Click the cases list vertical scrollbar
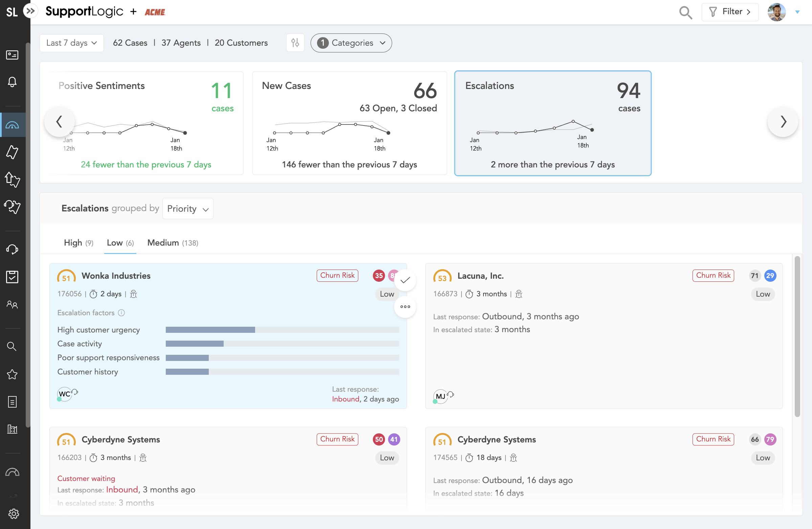Image resolution: width=812 pixels, height=529 pixels. [x=797, y=336]
